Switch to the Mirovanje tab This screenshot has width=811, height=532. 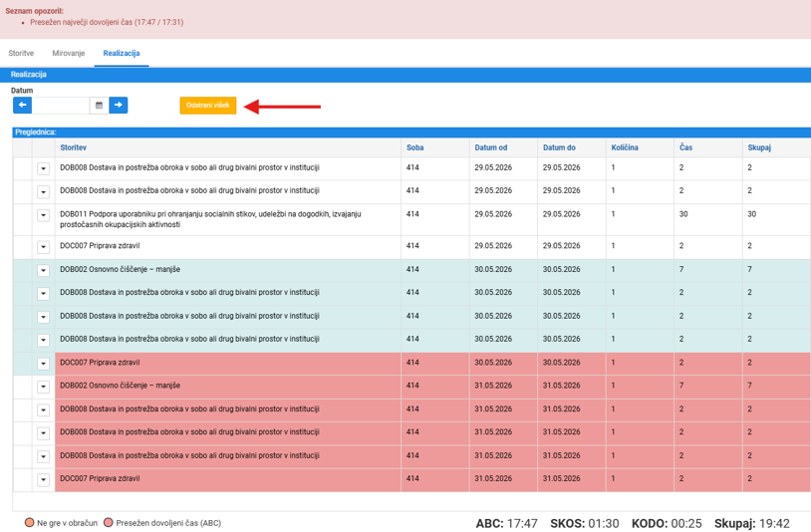(x=69, y=53)
